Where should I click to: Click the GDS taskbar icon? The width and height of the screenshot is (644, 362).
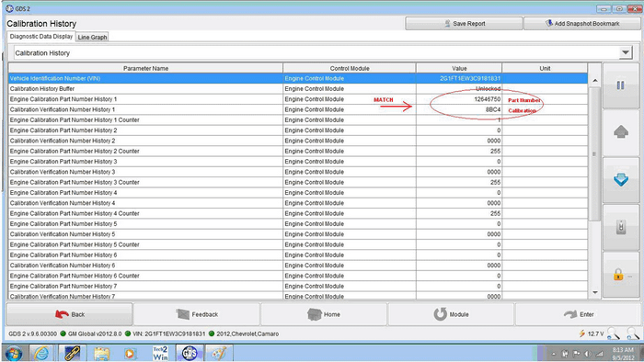point(190,353)
